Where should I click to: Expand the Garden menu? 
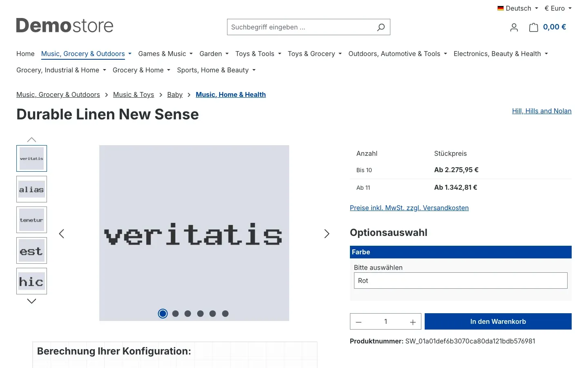point(214,54)
